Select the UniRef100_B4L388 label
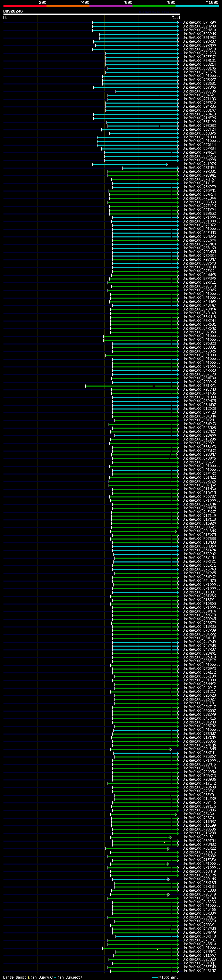 (199, 890)
